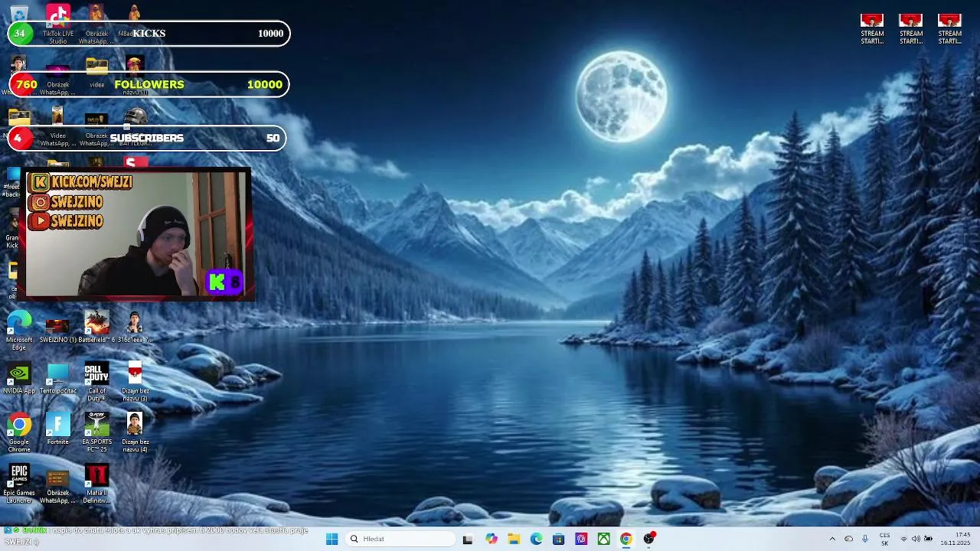
Task: Click the SUBSCRIBERS goal progress bar
Action: (147, 138)
